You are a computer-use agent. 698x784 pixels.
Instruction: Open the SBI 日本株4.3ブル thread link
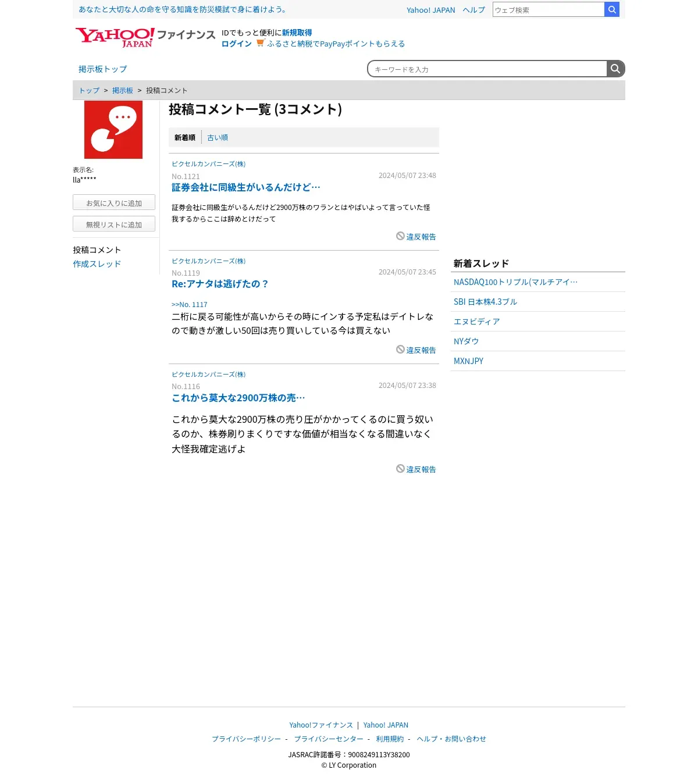(x=485, y=302)
